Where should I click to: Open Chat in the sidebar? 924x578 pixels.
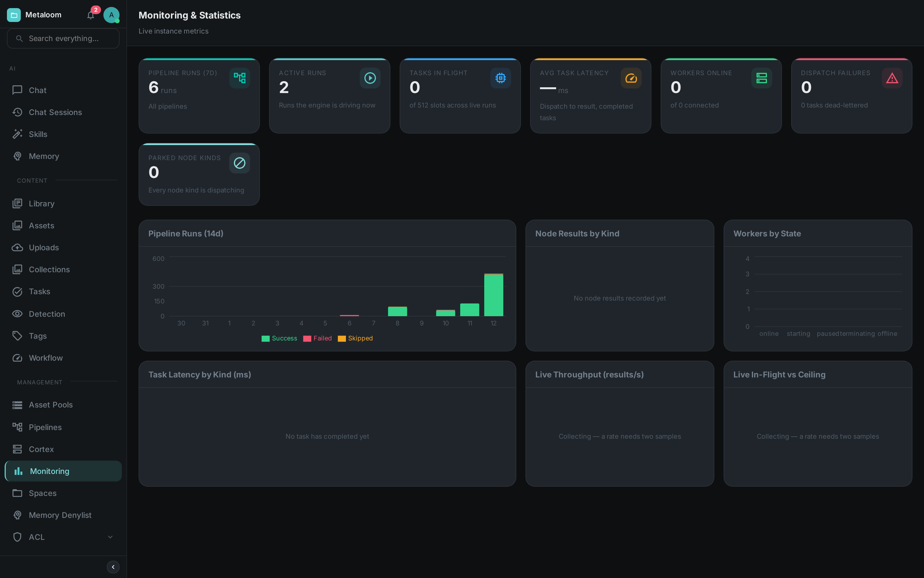point(63,90)
